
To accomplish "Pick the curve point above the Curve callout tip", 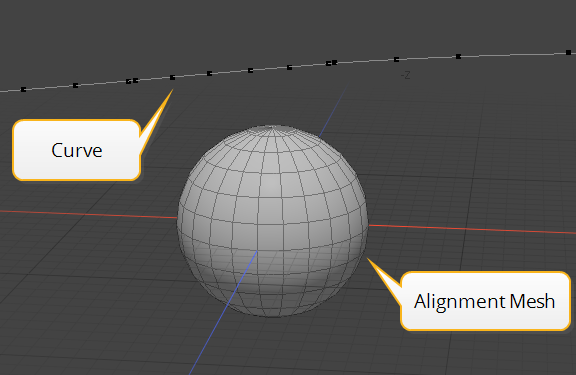I will [172, 77].
